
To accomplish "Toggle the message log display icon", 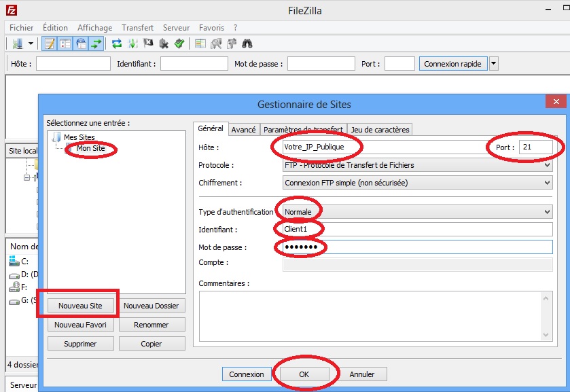I will click(x=50, y=44).
